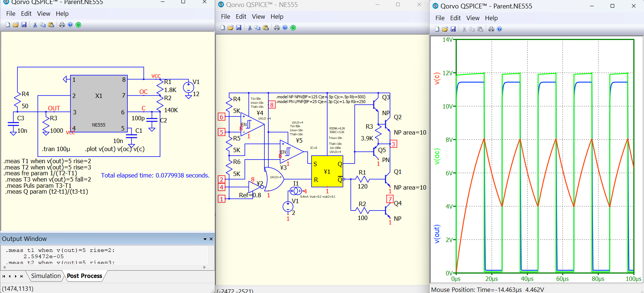Click blue Help icon in waveform window toolbar
This screenshot has width=644, height=293.
[499, 29]
